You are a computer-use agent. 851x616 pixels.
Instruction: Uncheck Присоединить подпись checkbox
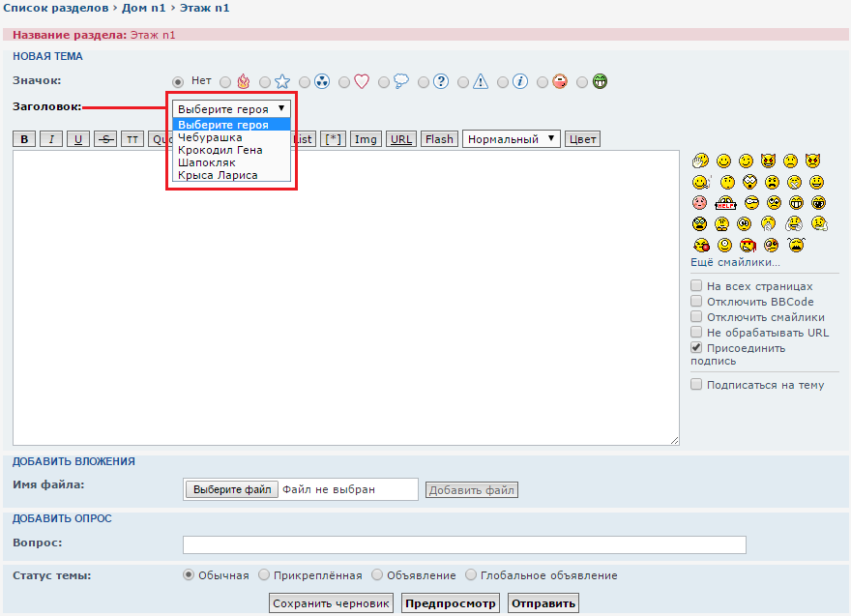tap(696, 347)
